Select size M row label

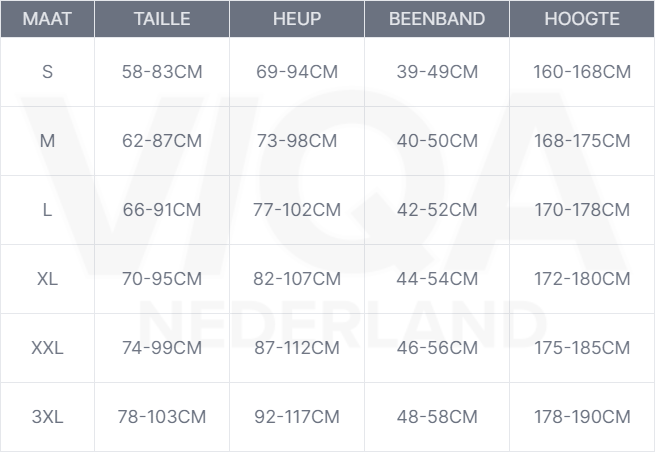point(47,141)
